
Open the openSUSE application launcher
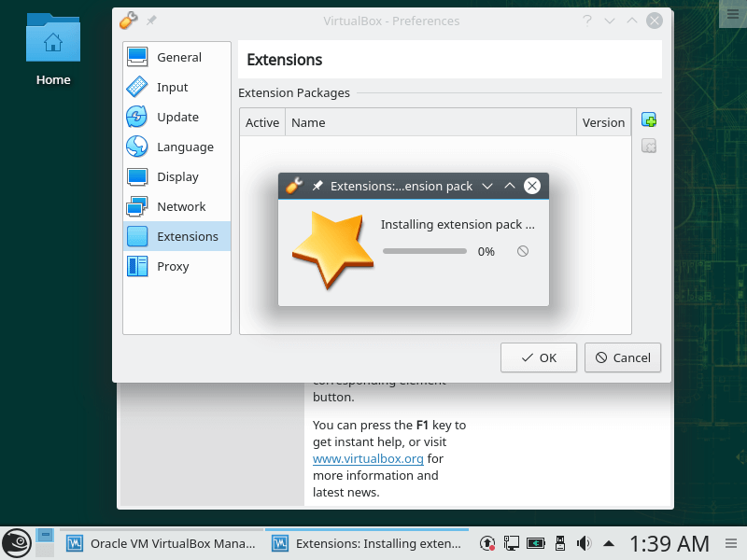[15, 543]
